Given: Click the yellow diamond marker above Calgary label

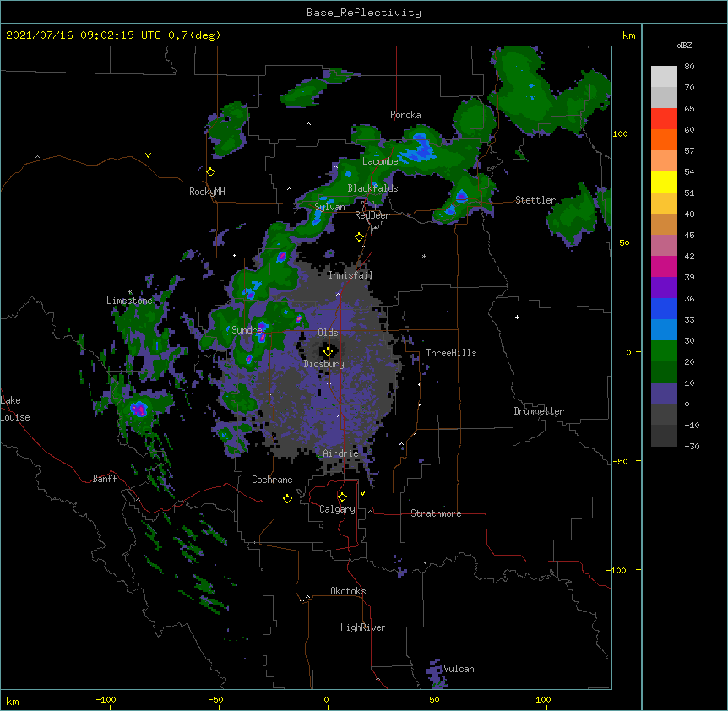Looking at the screenshot, I should 342,497.
